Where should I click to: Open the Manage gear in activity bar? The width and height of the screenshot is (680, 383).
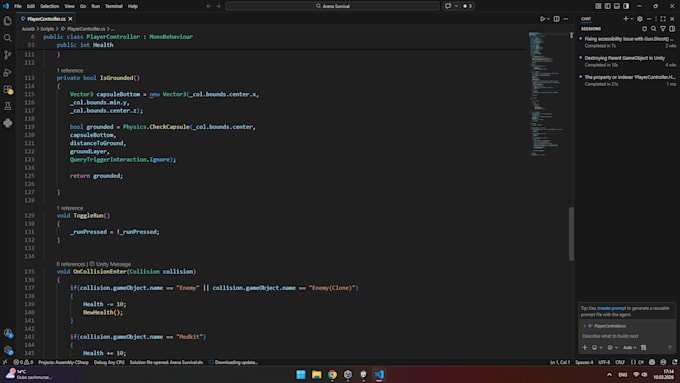pyautogui.click(x=7, y=350)
